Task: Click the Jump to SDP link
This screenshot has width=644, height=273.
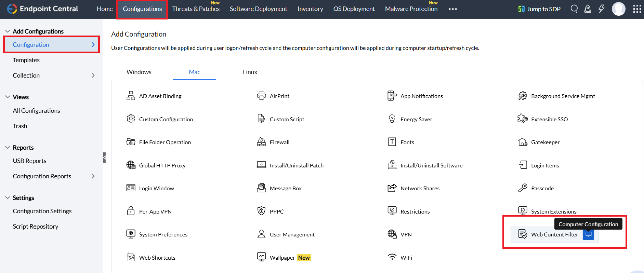Action: coord(539,9)
